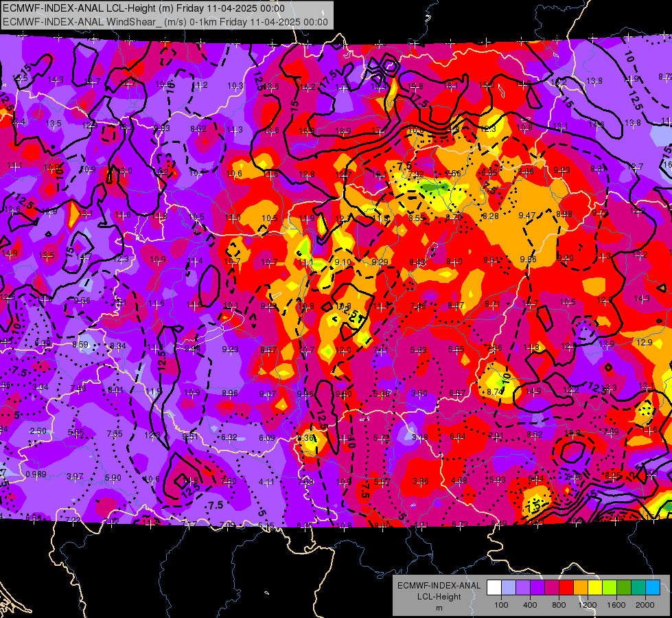Click the grid value 6.94
Image resolution: width=672 pixels, height=618 pixels.
click(535, 478)
